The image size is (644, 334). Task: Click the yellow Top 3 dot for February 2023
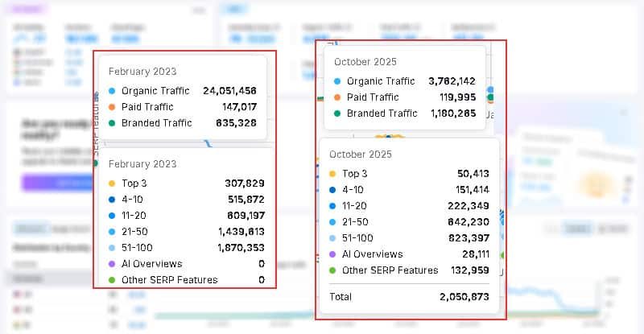tap(112, 183)
